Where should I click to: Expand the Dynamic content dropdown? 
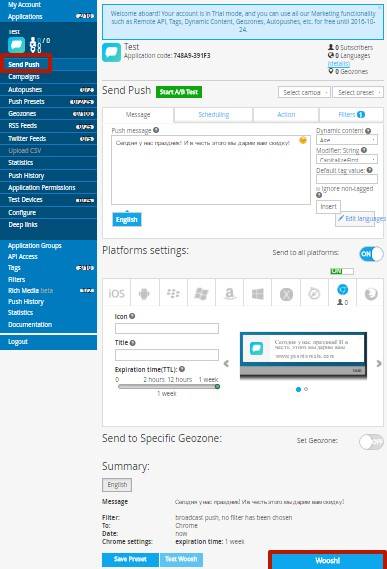click(x=347, y=140)
